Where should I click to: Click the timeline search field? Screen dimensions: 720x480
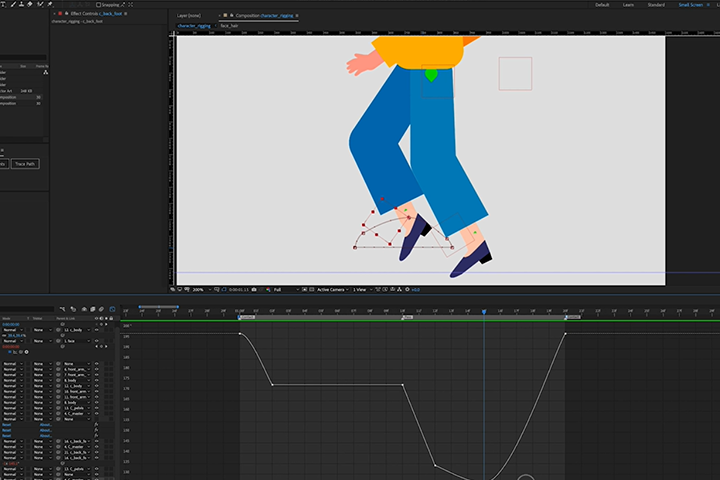coord(27,309)
